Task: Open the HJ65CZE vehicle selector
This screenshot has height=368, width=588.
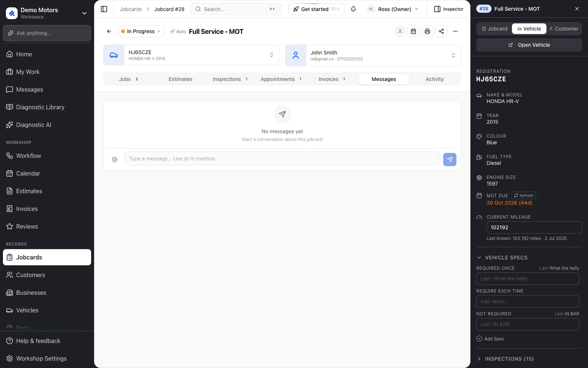Action: pyautogui.click(x=191, y=55)
